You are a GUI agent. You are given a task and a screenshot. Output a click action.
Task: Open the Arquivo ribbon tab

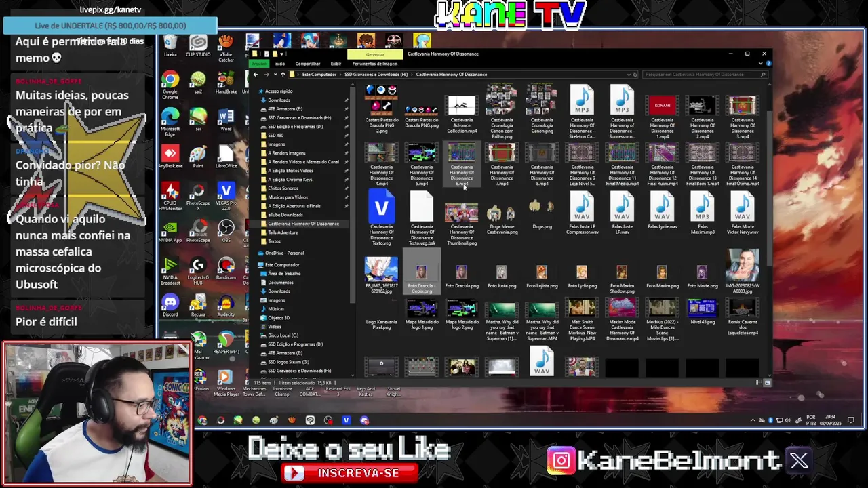(x=259, y=64)
